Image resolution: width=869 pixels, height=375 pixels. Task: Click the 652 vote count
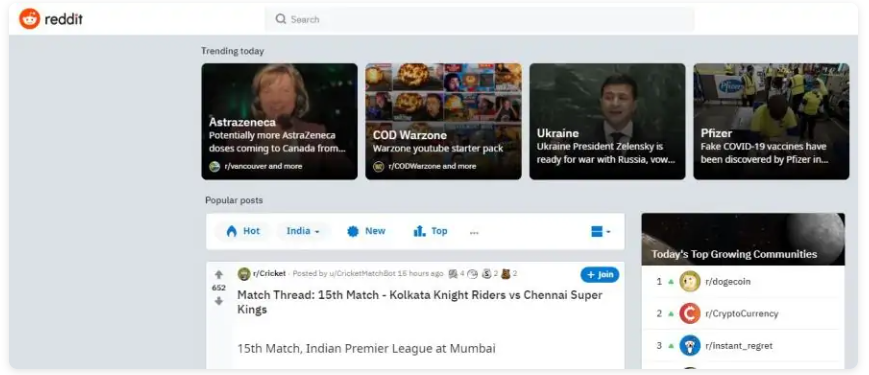coord(219,288)
